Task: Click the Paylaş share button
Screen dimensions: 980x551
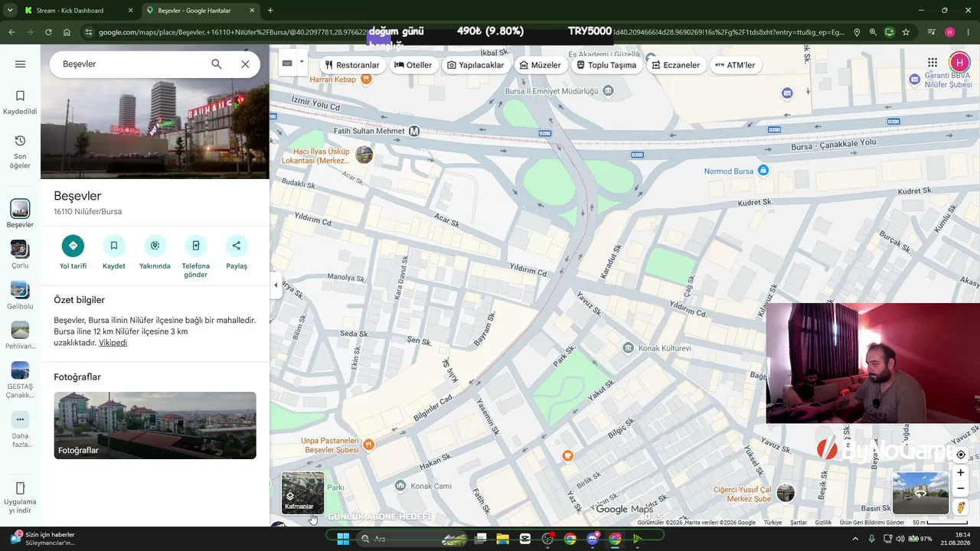Action: click(237, 246)
